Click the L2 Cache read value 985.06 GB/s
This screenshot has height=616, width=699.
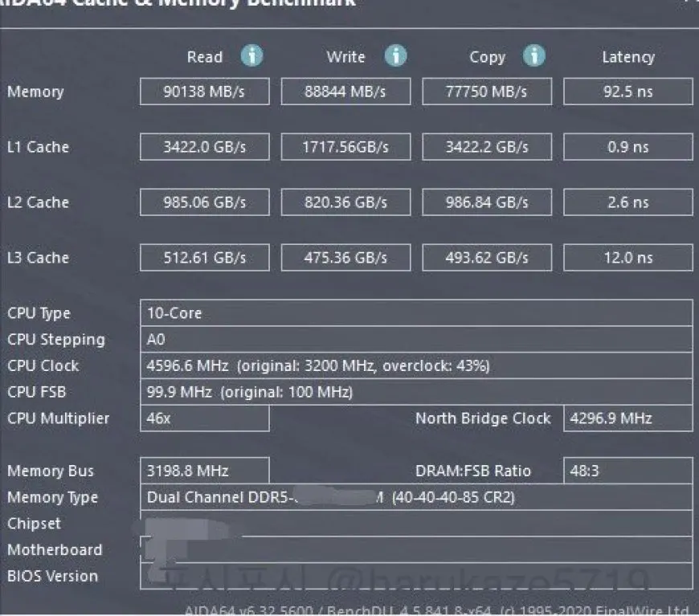(205, 202)
